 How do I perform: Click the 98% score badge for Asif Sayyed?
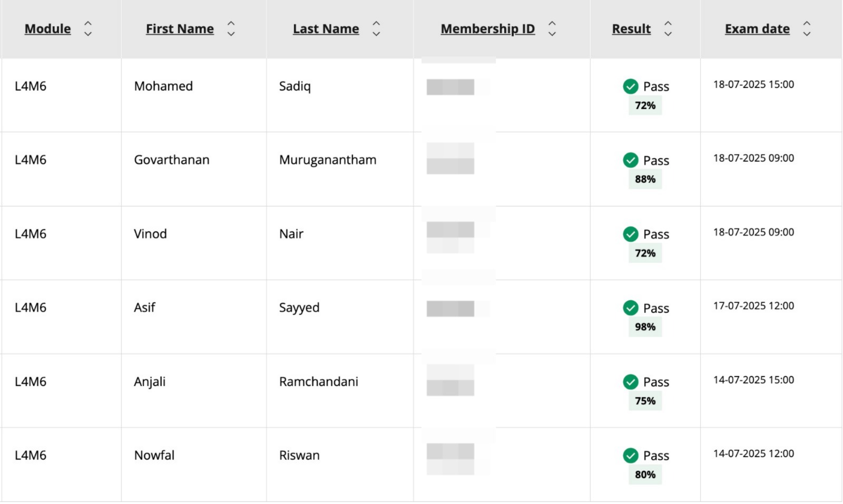click(x=645, y=327)
